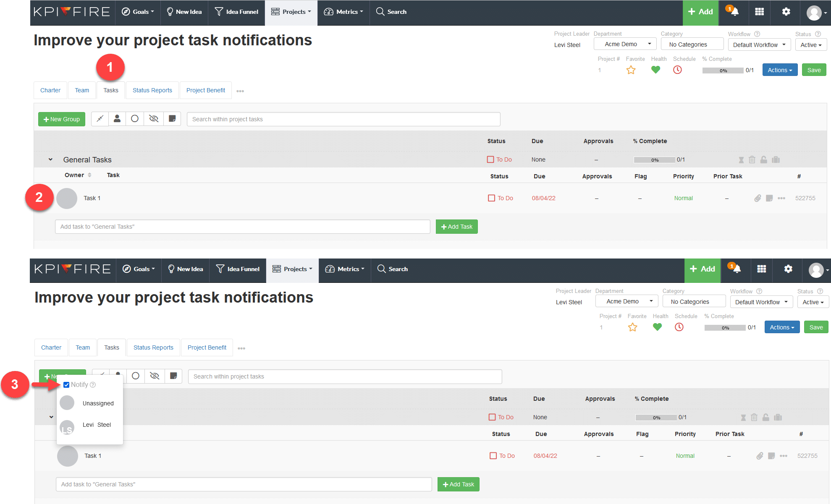Click the trash icon on upper General Tasks row
This screenshot has width=831, height=504.
click(752, 159)
